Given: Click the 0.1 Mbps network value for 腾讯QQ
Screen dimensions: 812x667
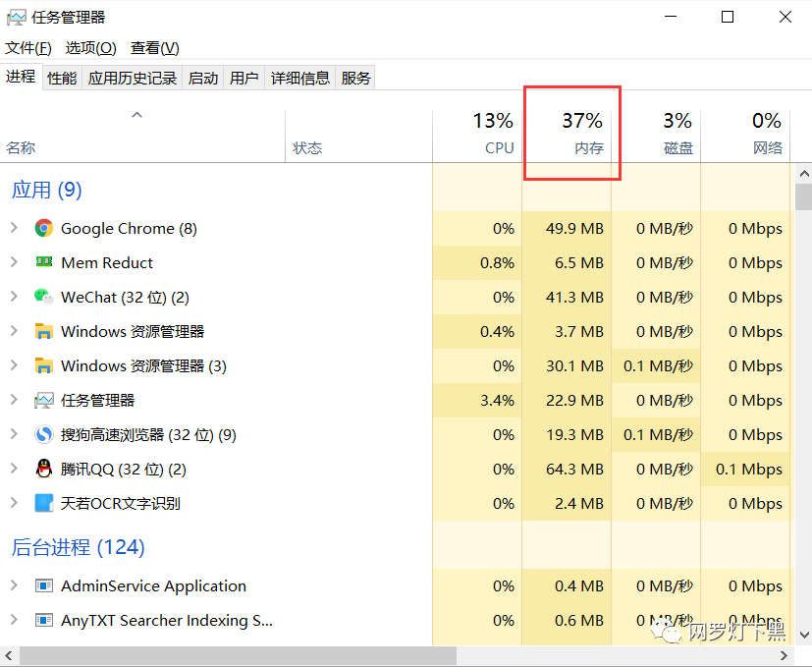Looking at the screenshot, I should [x=749, y=469].
